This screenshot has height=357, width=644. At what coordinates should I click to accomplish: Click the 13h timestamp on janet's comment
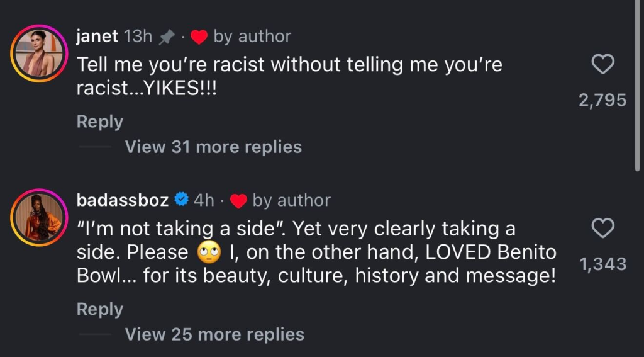click(x=138, y=37)
